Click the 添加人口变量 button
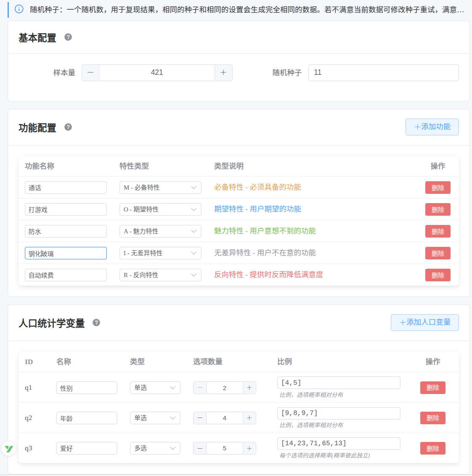Screen dimensions: 472x476 coord(424,323)
